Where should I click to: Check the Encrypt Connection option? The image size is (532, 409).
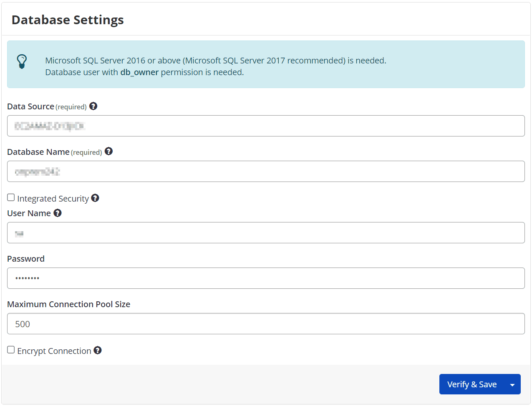pos(10,350)
